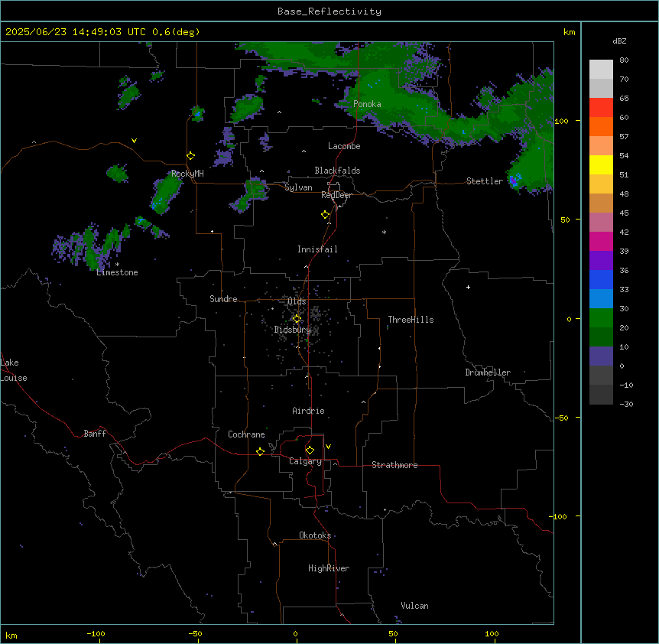
Task: Click the Stettler label
Action: tap(485, 181)
